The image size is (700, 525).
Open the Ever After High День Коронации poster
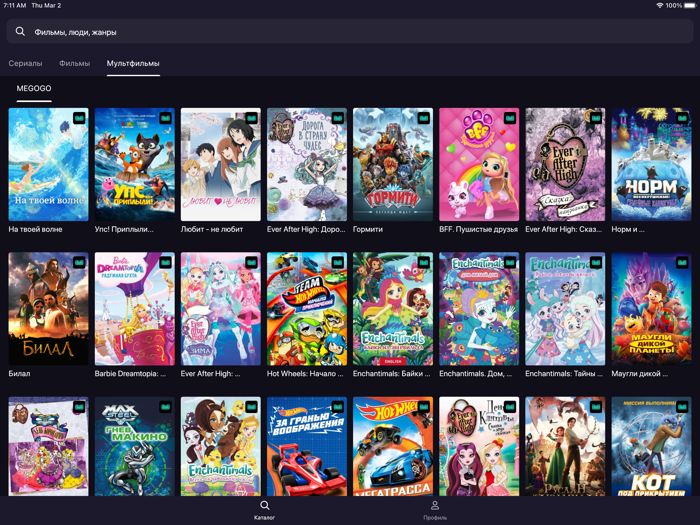click(x=479, y=446)
